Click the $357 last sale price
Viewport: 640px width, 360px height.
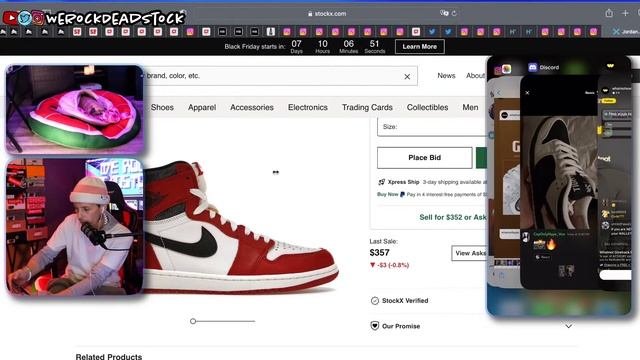pos(380,253)
